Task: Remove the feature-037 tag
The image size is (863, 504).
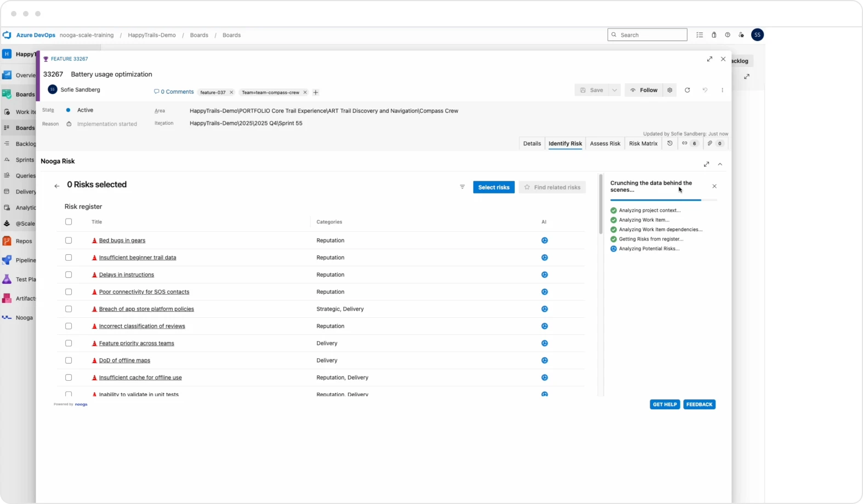Action: (x=231, y=93)
